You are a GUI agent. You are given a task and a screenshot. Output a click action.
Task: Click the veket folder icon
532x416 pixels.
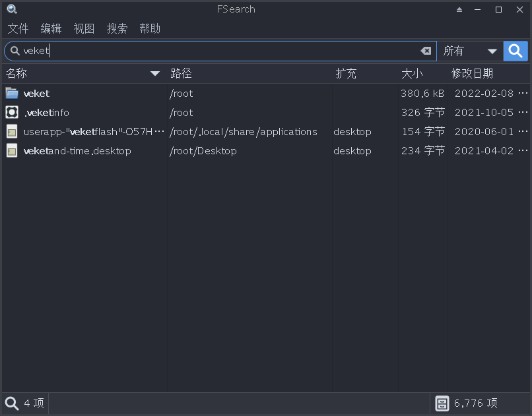pyautogui.click(x=12, y=93)
